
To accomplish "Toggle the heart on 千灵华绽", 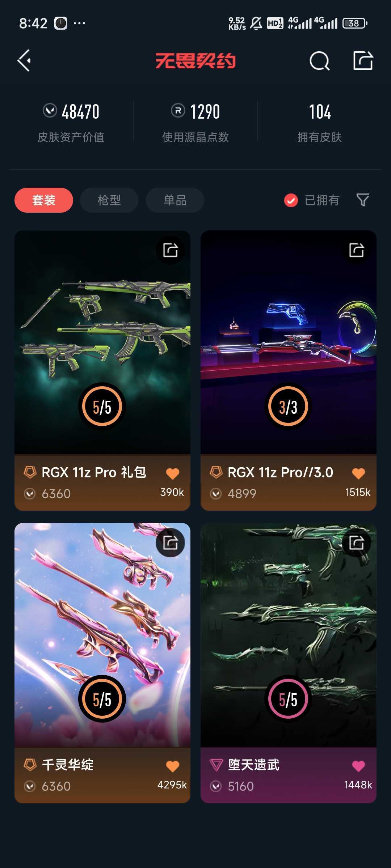I will pyautogui.click(x=173, y=766).
